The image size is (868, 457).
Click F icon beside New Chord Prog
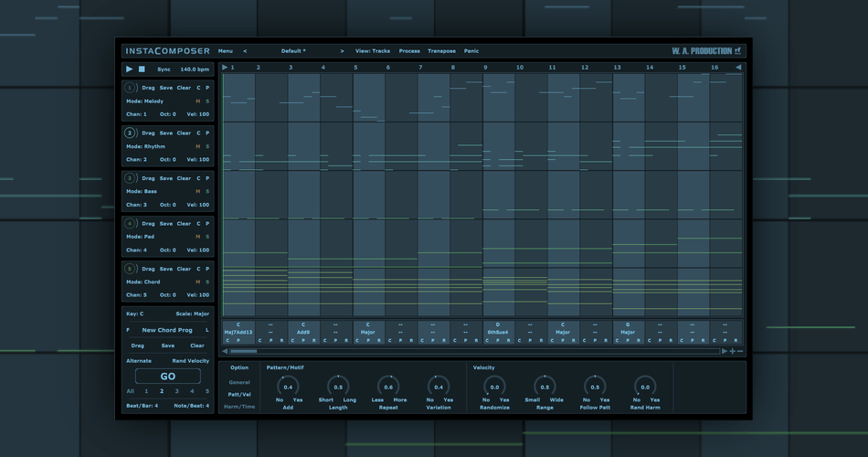128,330
